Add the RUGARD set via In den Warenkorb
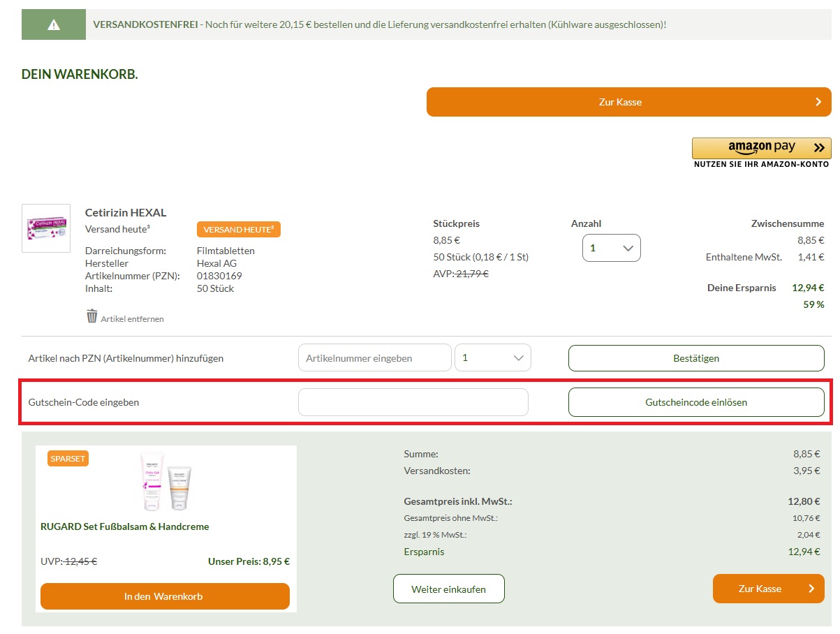The height and width of the screenshot is (634, 840). click(165, 596)
